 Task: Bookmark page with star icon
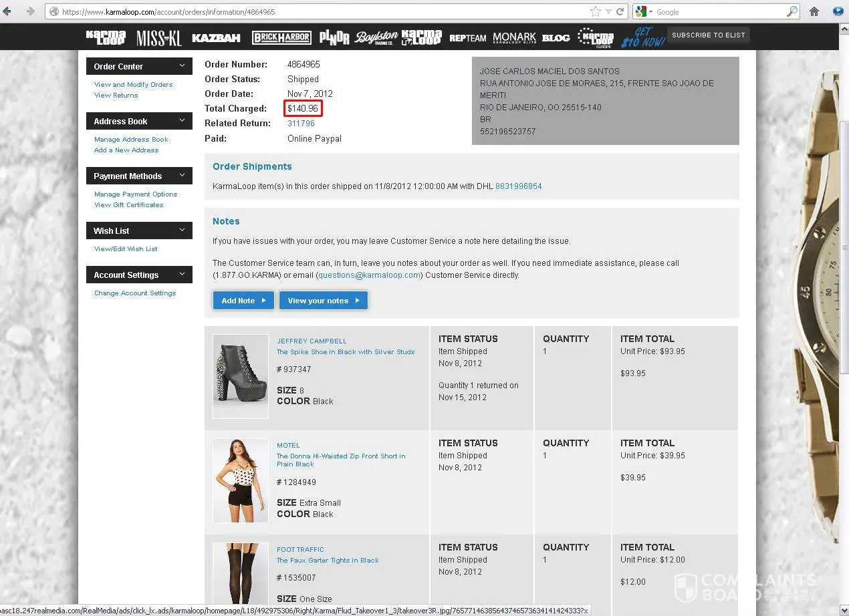595,11
